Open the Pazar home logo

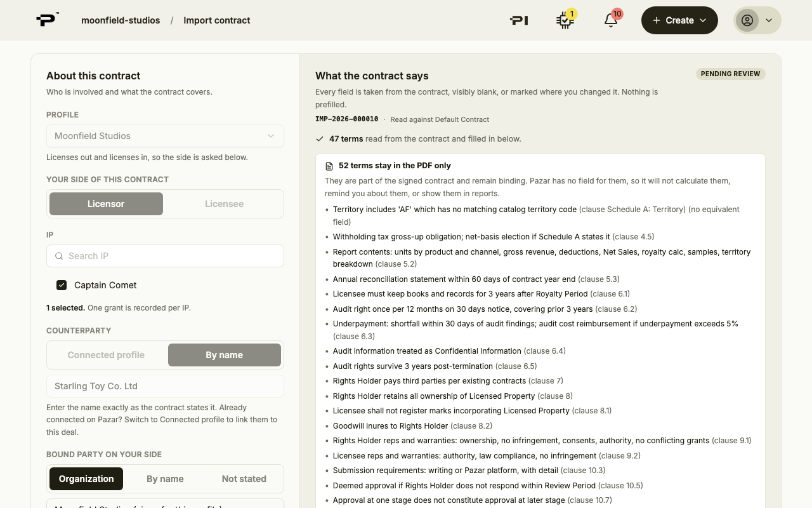(48, 20)
